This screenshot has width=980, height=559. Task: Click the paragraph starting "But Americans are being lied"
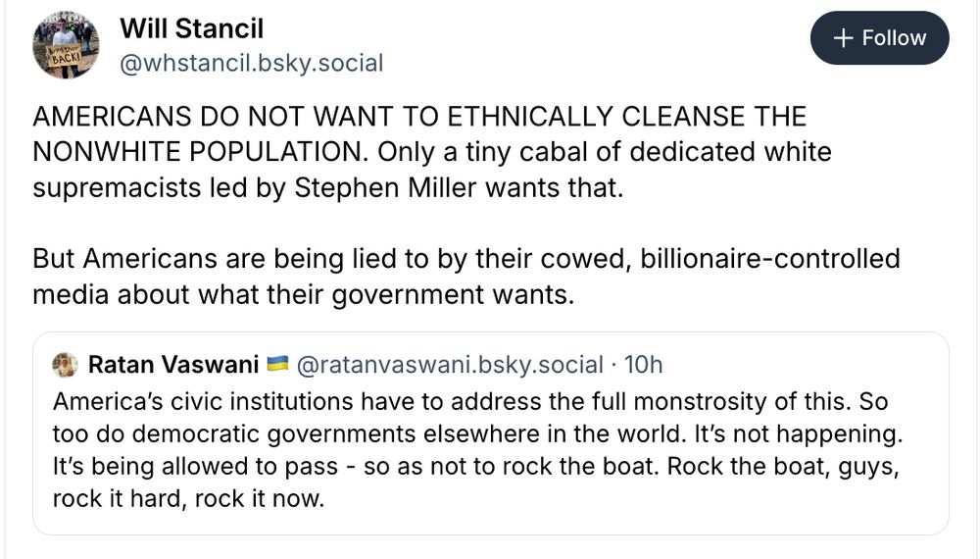coord(465,259)
